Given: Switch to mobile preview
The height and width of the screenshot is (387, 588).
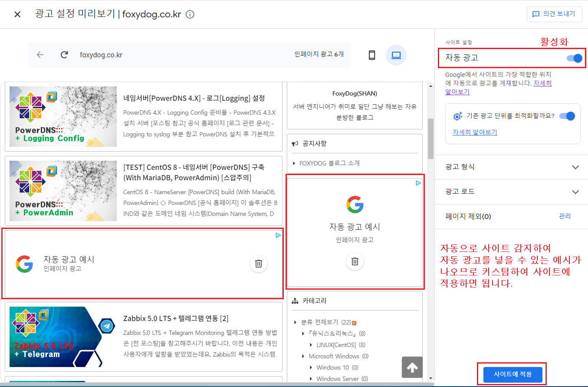Looking at the screenshot, I should (x=372, y=55).
